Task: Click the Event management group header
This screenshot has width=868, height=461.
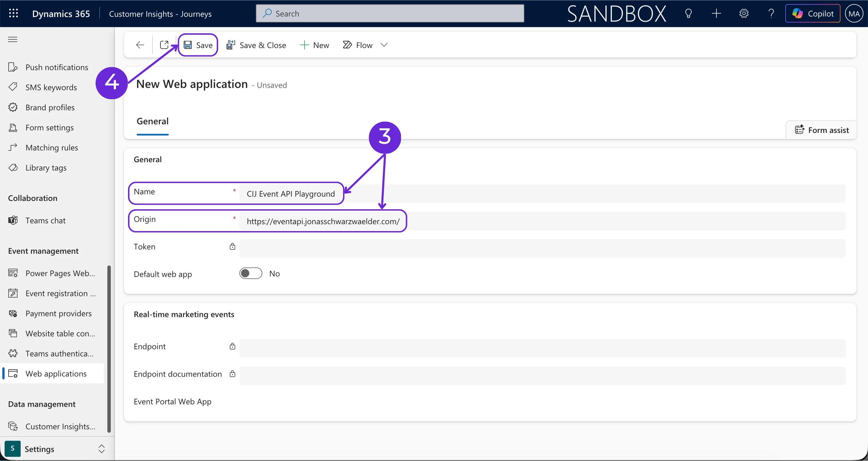Action: [43, 251]
